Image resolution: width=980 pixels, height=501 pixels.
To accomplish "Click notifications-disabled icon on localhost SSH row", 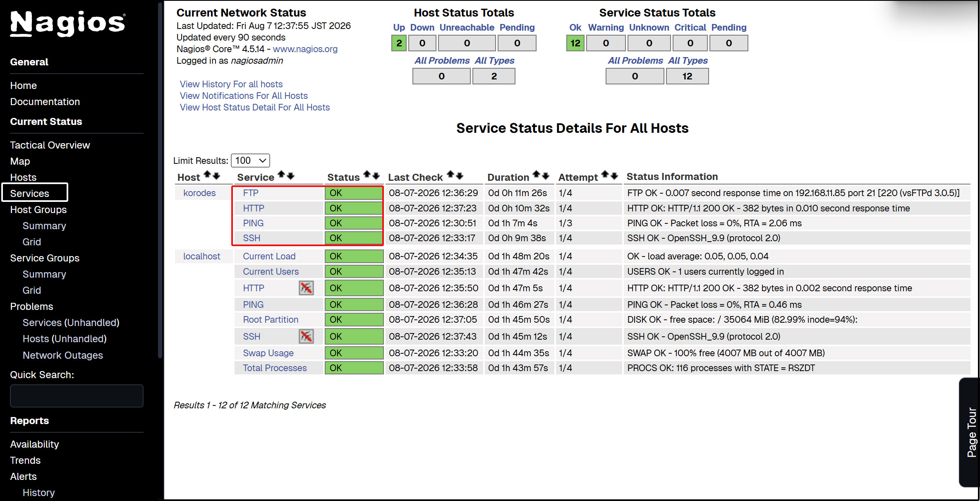I will [306, 336].
